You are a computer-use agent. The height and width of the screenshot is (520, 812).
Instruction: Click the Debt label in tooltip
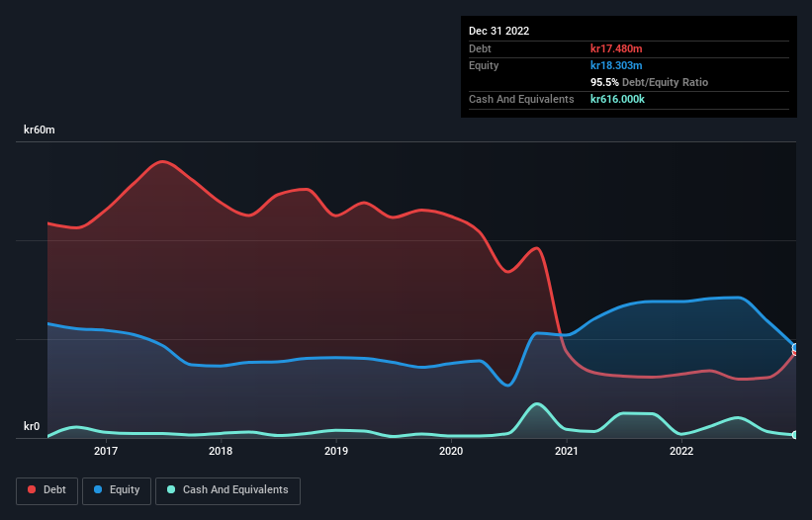480,48
